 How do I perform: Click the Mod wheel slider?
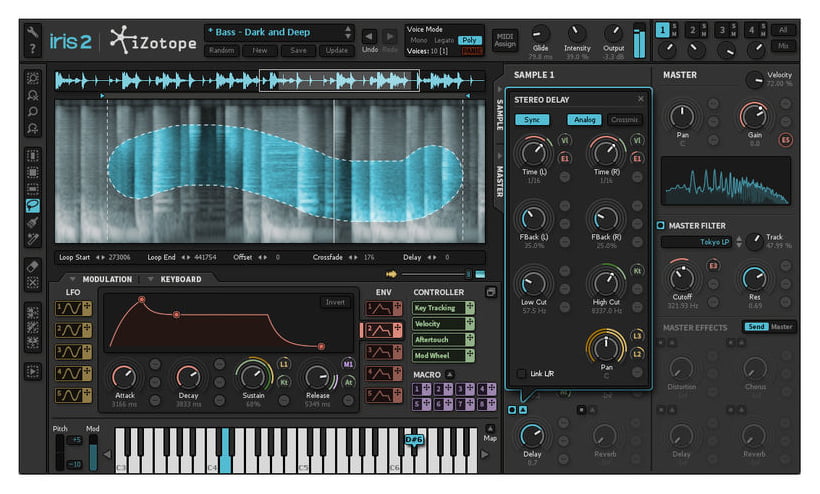[93, 451]
